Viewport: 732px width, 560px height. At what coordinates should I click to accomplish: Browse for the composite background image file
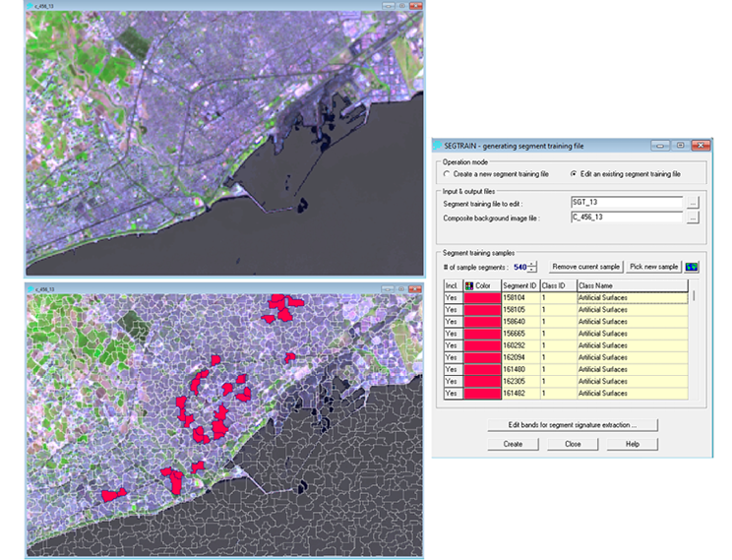693,218
